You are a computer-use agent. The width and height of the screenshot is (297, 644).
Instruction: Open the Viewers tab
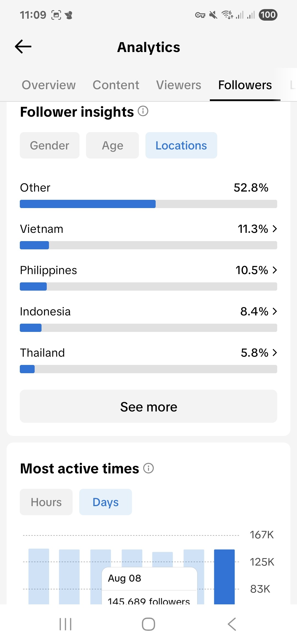[179, 85]
